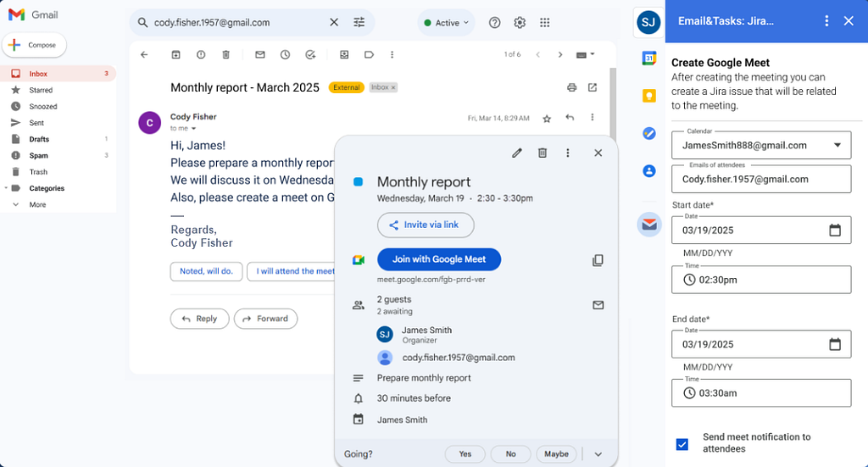Viewport: 868px width, 467px height.
Task: Archive the Monthly report email
Action: (x=176, y=55)
